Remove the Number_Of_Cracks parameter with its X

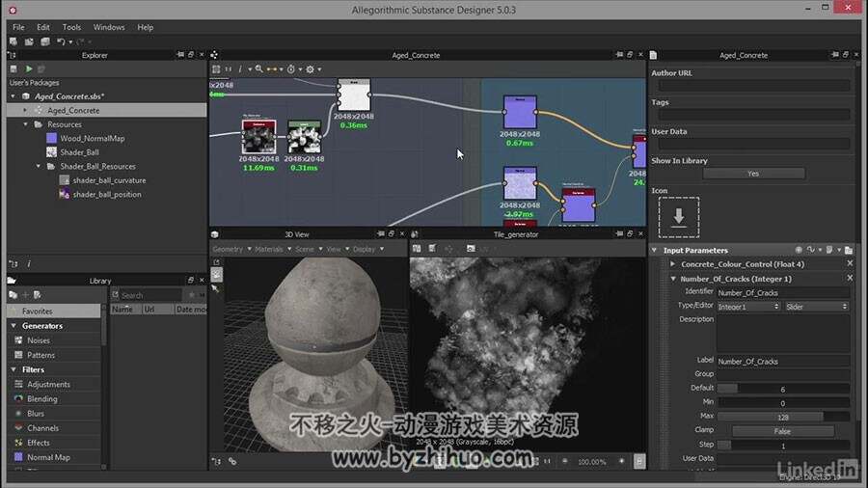point(850,279)
